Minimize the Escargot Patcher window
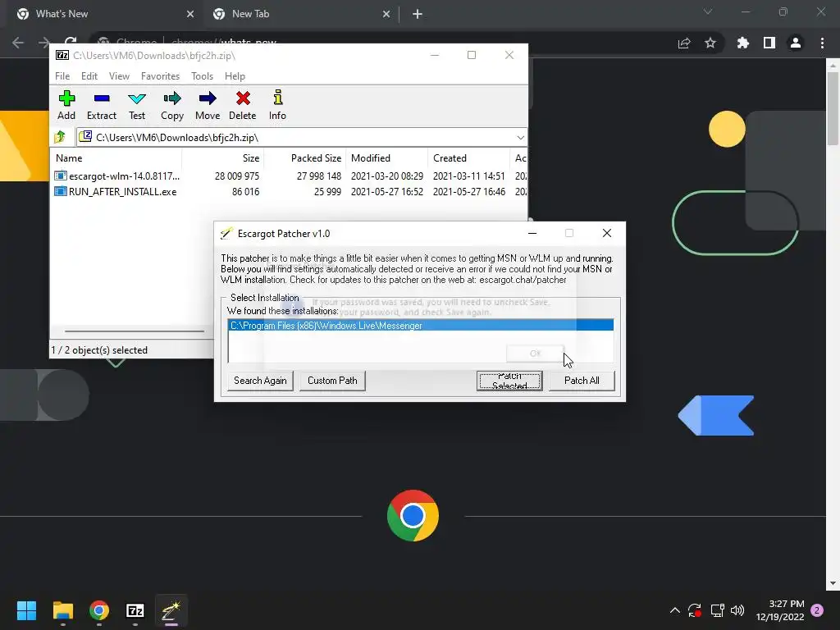840x630 pixels. tap(532, 233)
